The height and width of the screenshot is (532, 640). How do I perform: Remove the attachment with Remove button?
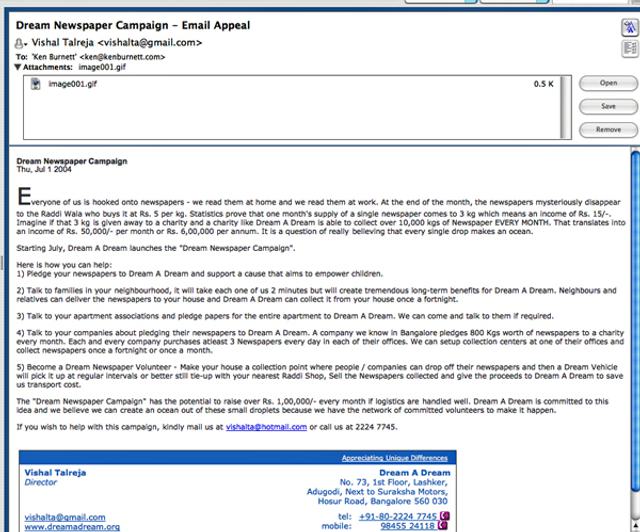[607, 129]
